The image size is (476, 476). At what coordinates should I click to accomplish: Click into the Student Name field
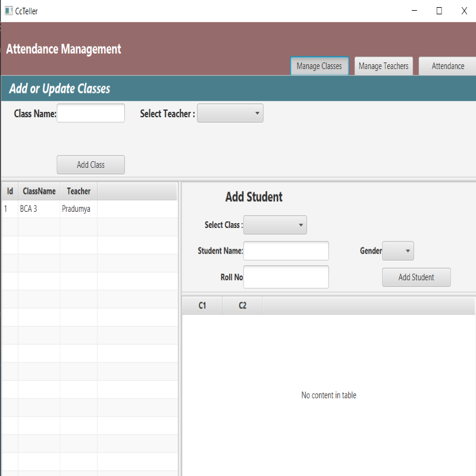pos(286,250)
